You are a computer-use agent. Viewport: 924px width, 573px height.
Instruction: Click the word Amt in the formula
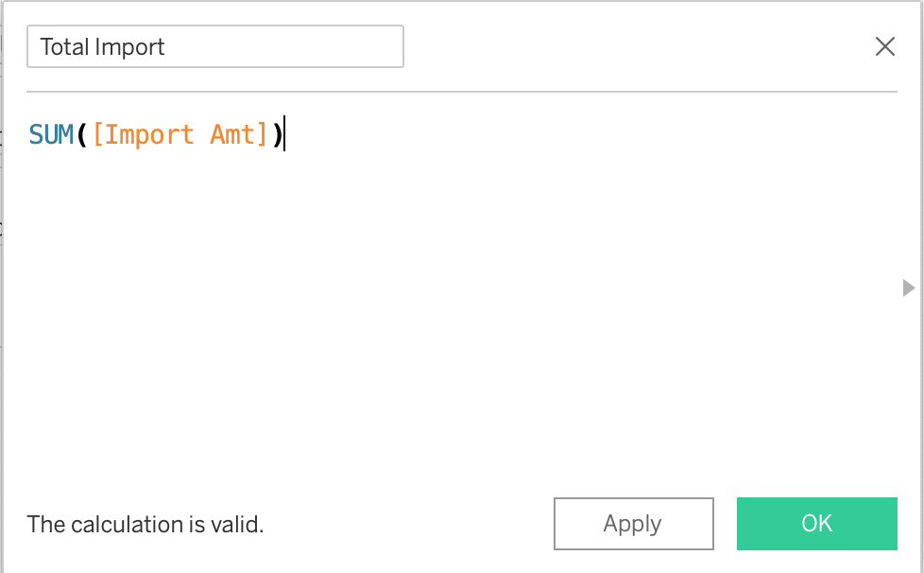(x=232, y=134)
